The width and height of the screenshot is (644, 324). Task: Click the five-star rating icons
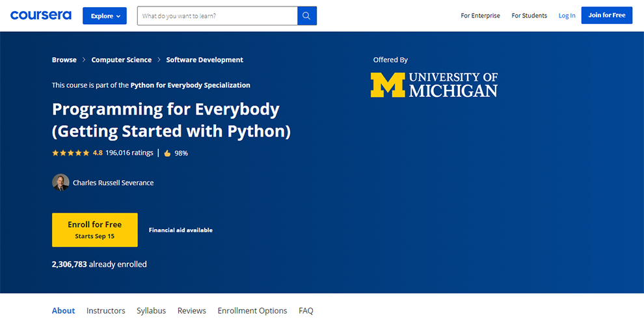tap(70, 153)
